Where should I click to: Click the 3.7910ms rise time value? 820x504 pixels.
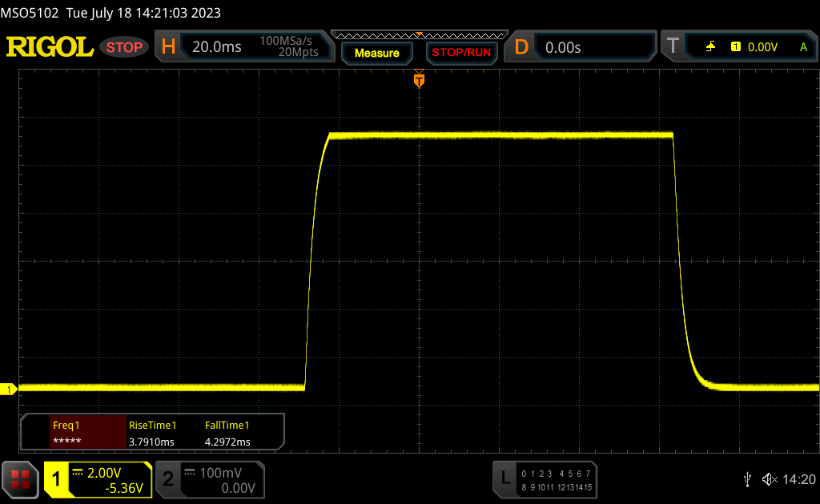(151, 442)
